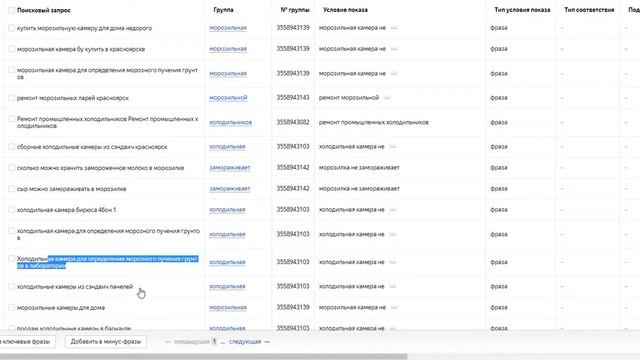Click condition 'ремонт промышленных холодильников'
This screenshot has height=360, width=640.
point(373,122)
